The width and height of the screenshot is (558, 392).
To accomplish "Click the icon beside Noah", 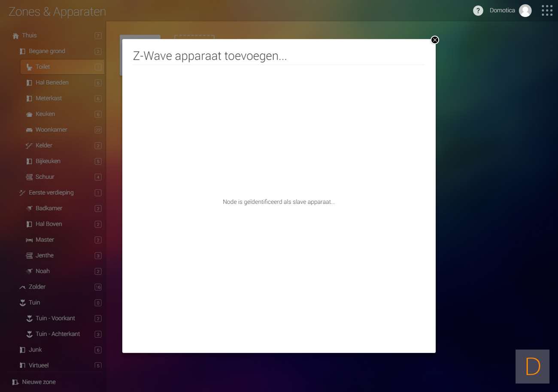I will [x=29, y=271].
